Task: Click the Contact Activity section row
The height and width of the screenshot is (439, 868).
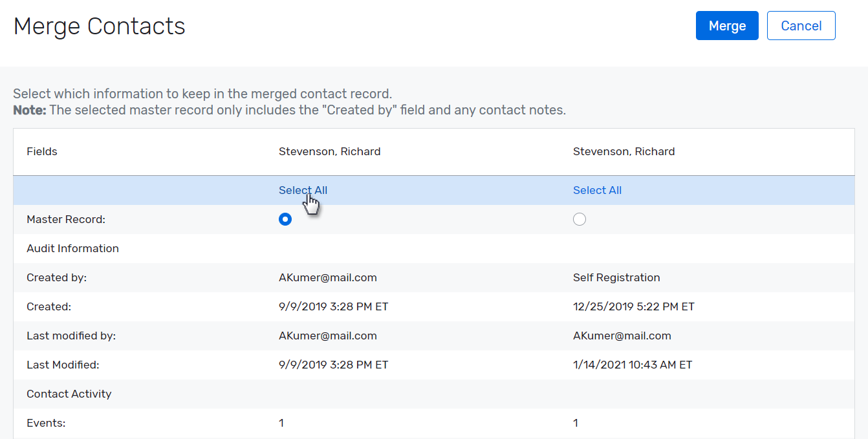Action: 69,394
